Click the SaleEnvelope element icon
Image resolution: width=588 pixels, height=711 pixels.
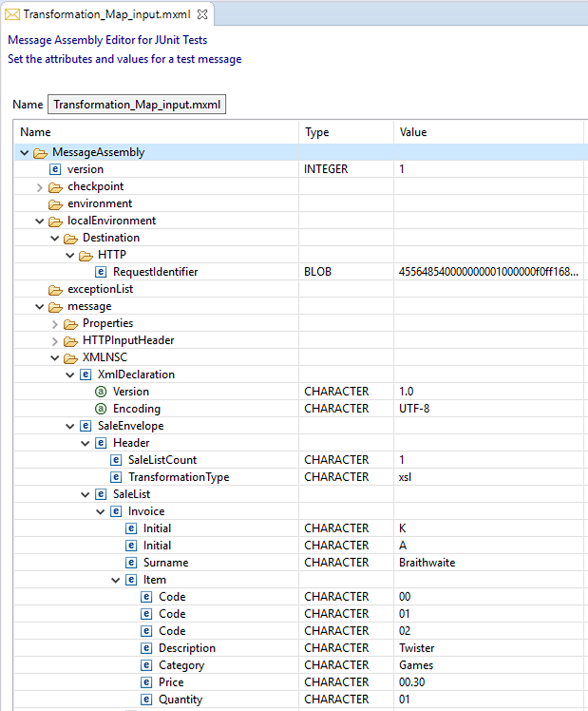click(x=85, y=426)
